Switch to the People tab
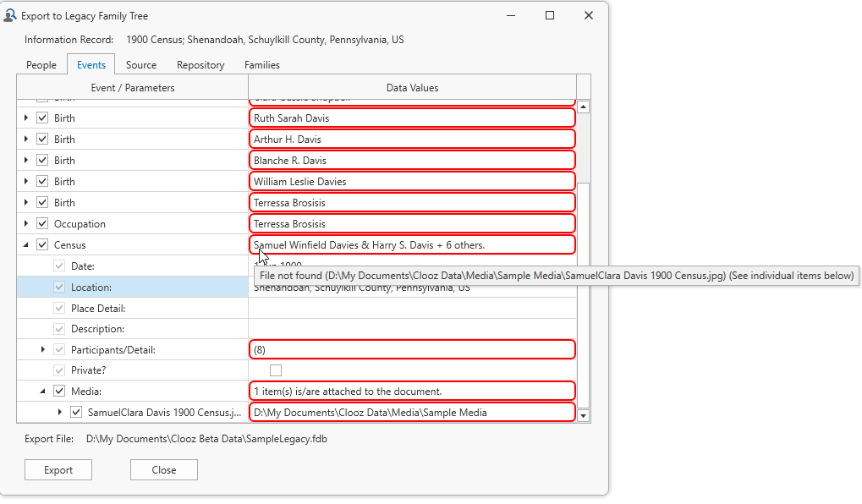The width and height of the screenshot is (862, 504). pyautogui.click(x=41, y=65)
